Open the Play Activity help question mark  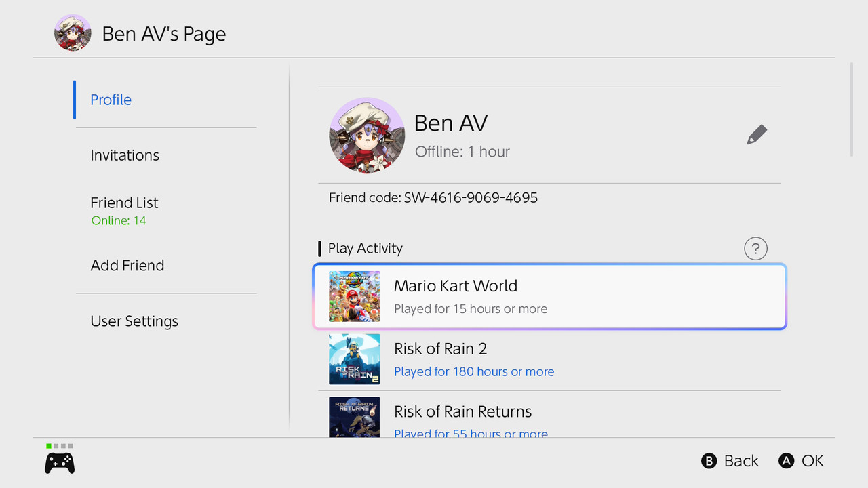click(755, 248)
